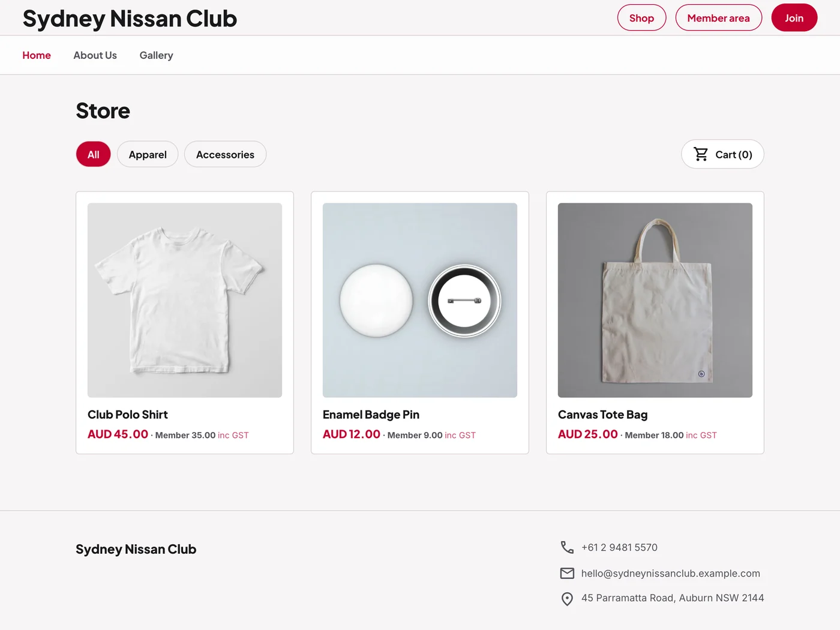Viewport: 840px width, 630px height.
Task: Go to the Home tab
Action: tap(37, 55)
